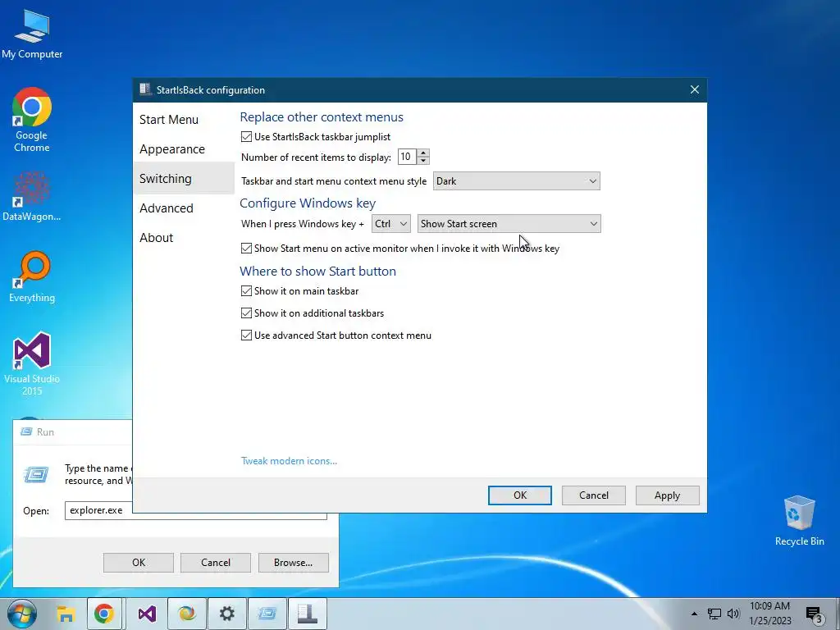Click recent items number field
840x630 pixels.
tap(407, 157)
